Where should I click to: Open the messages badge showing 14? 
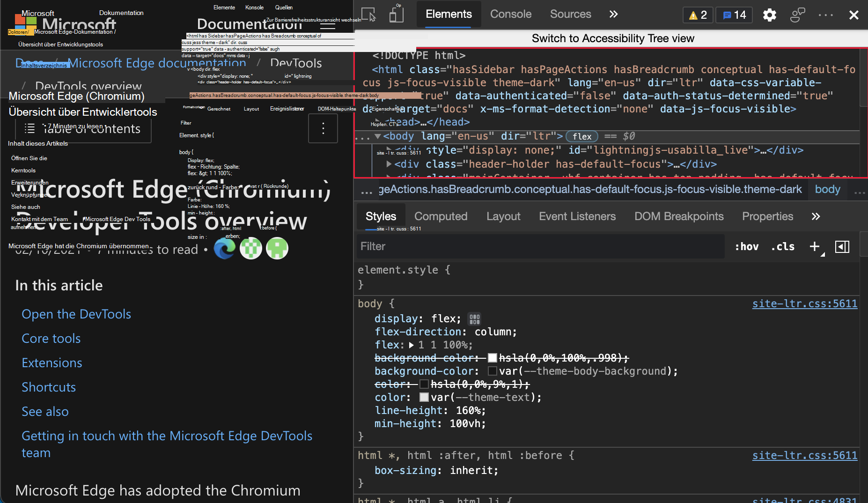point(734,15)
